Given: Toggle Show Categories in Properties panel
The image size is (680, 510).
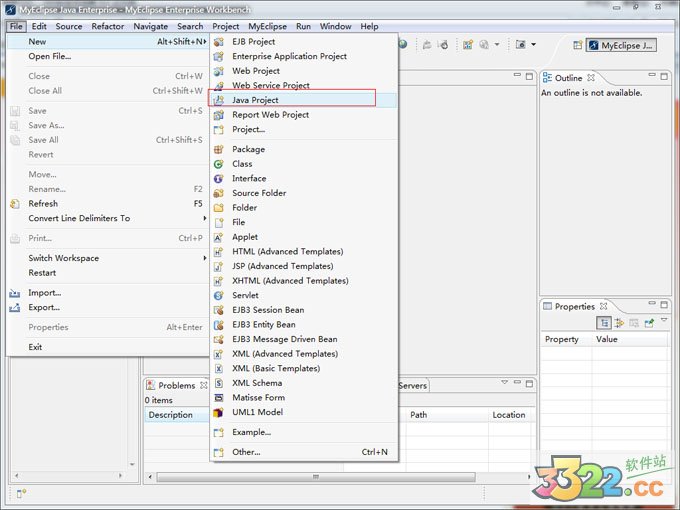Looking at the screenshot, I should (x=604, y=323).
